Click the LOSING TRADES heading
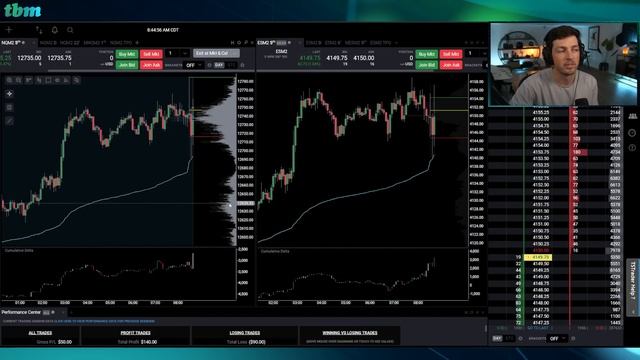This screenshot has height=360, width=640. 245,333
